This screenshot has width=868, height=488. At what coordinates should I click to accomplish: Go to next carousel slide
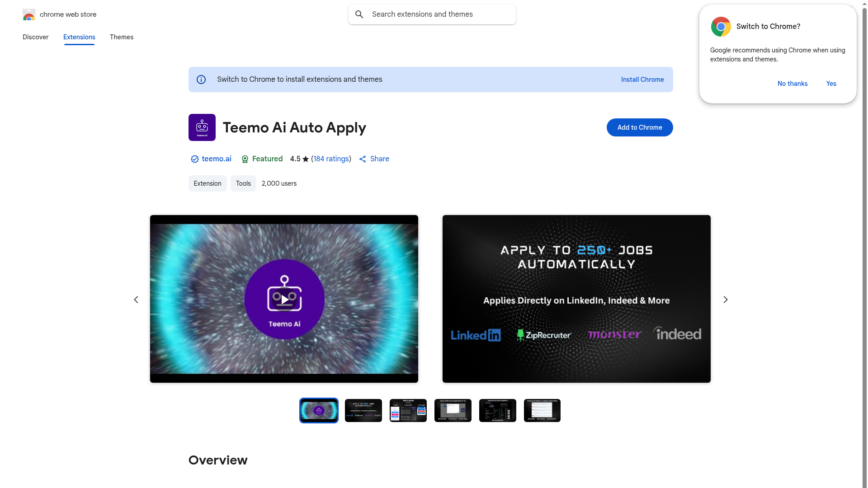point(725,300)
